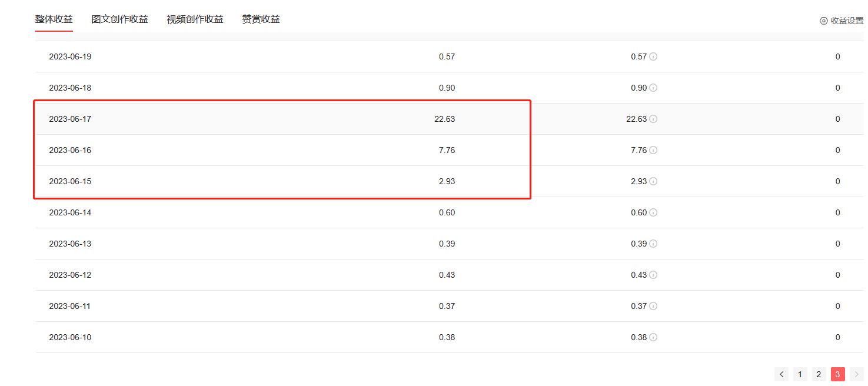The image size is (868, 386).
Task: Click info icon next to 0.57 on 2023-06-19
Action: (x=653, y=56)
